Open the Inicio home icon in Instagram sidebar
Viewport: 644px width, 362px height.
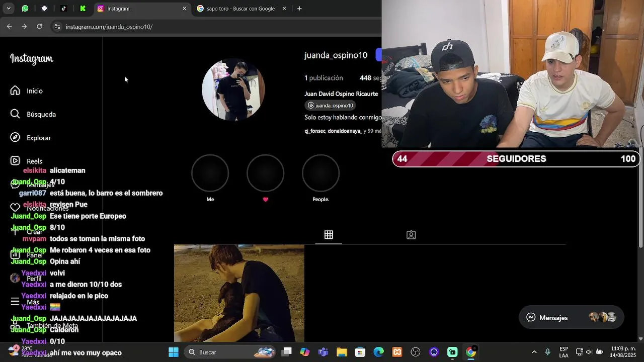tap(15, 90)
